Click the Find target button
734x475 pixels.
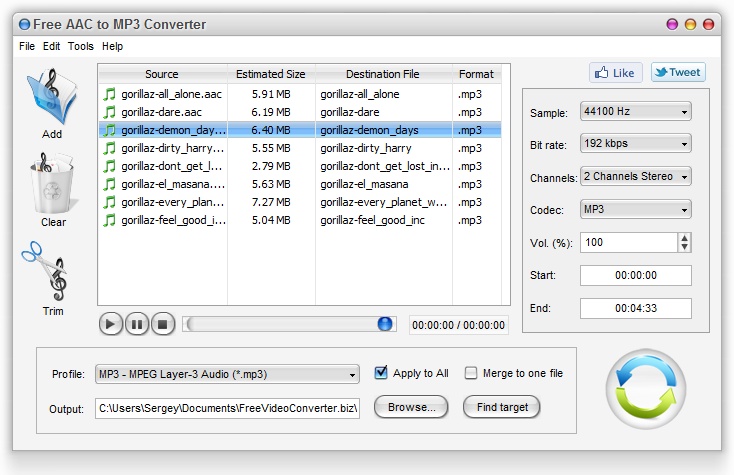pos(502,407)
